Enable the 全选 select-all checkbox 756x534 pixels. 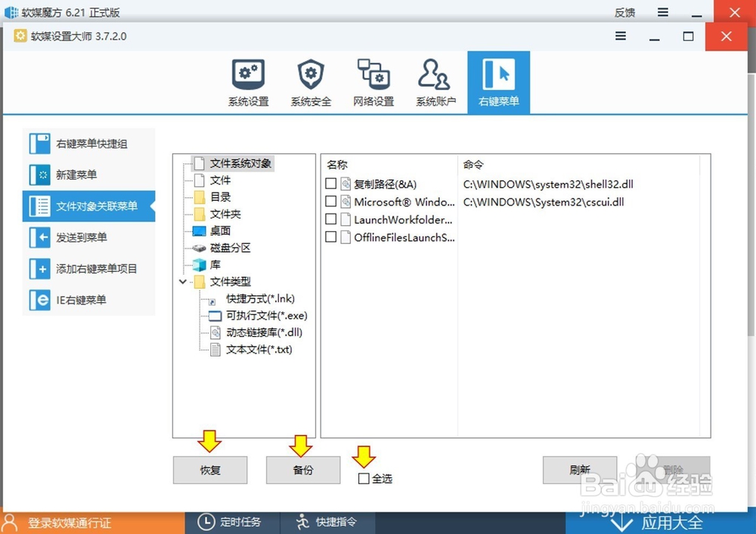click(x=364, y=477)
